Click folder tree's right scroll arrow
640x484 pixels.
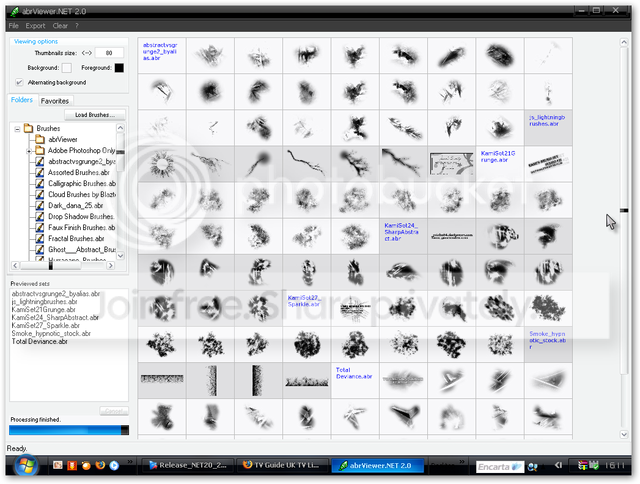110,266
